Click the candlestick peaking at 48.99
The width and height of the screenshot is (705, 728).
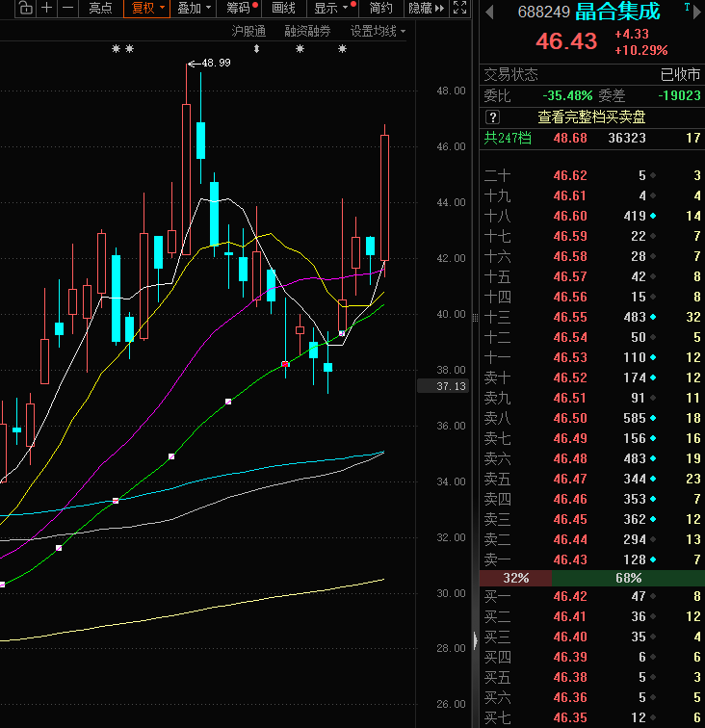click(186, 179)
